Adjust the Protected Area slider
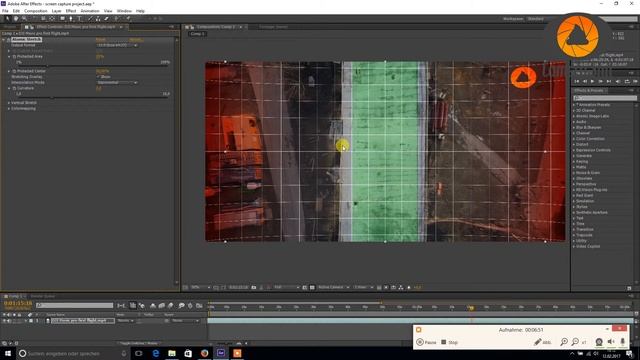Screen dimensions: 640x360 47,65
